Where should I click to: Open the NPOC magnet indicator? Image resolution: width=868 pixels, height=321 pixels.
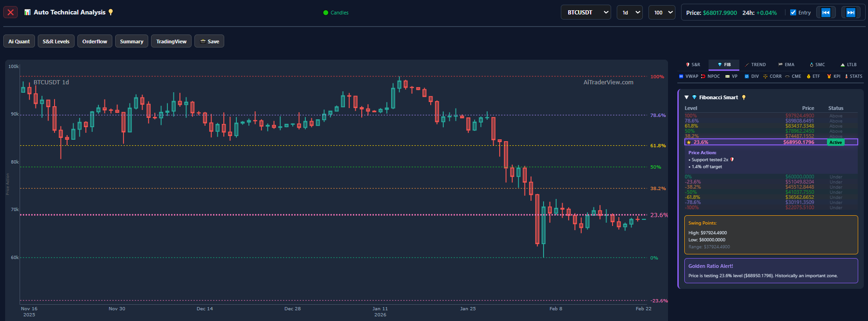[710, 76]
